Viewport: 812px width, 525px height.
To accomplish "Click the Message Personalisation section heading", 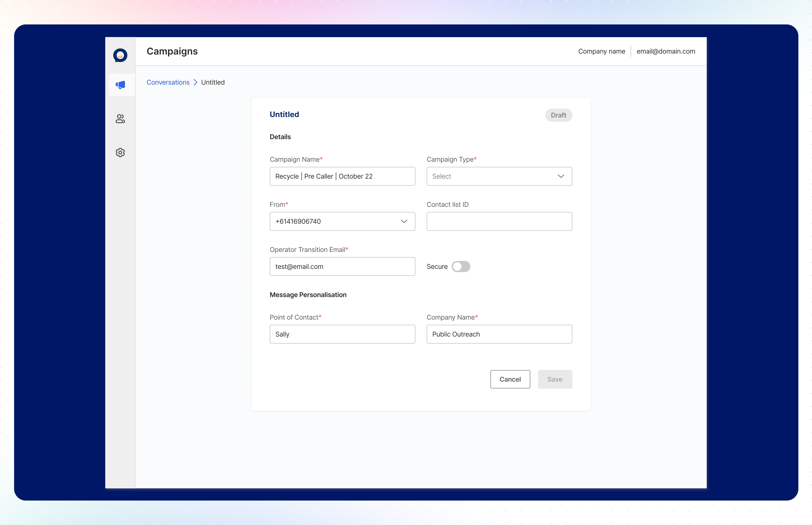I will coord(308,294).
